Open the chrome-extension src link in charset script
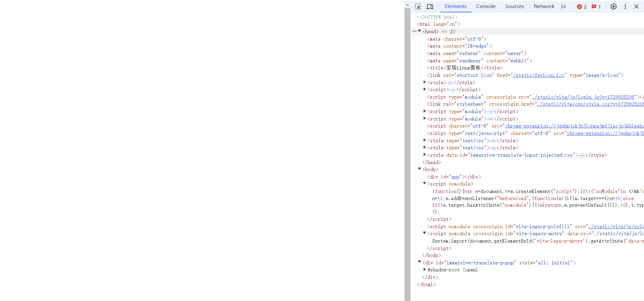Screen dimensions: 644x301 tap(574, 126)
